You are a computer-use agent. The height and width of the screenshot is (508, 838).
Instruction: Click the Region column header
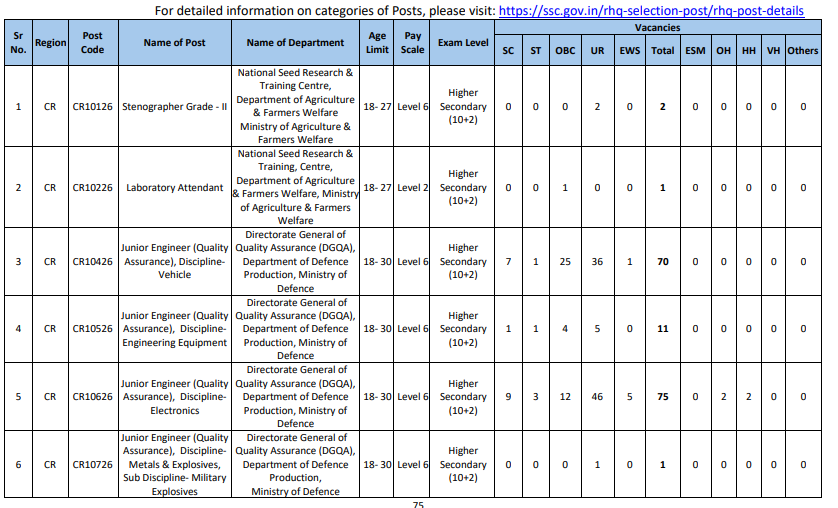click(50, 43)
